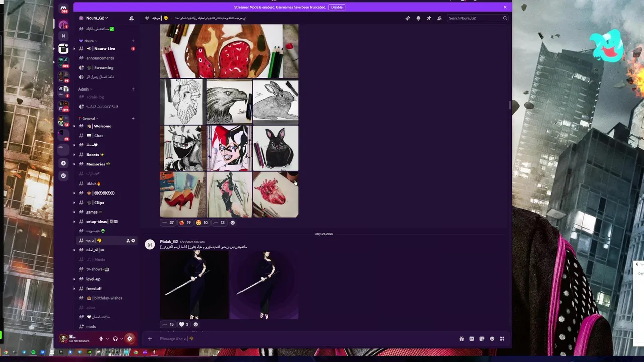
Task: Toggle microphone mute in user panel
Action: click(x=101, y=339)
